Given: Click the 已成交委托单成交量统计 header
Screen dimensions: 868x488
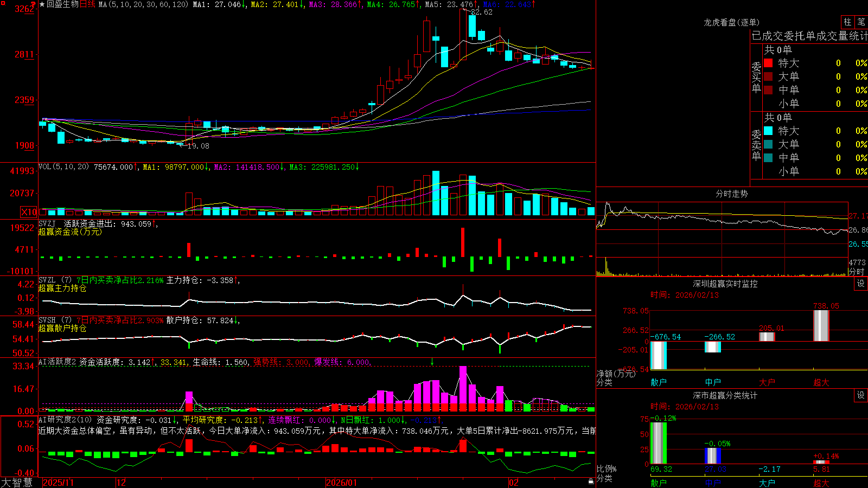Looking at the screenshot, I should pyautogui.click(x=810, y=36).
